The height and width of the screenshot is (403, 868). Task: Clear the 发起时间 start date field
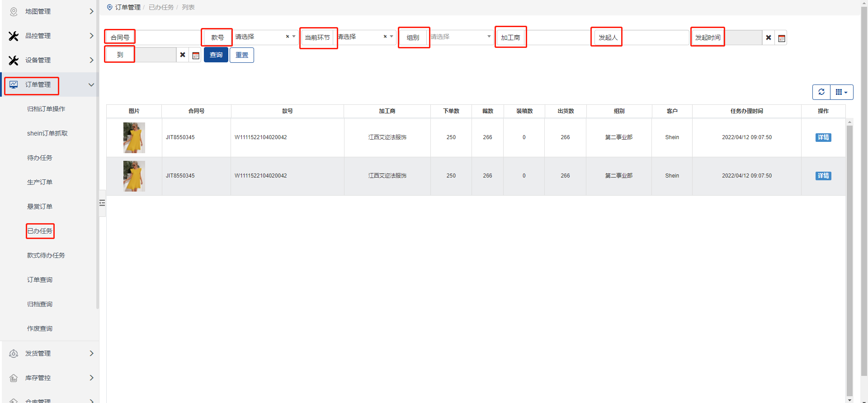[769, 37]
